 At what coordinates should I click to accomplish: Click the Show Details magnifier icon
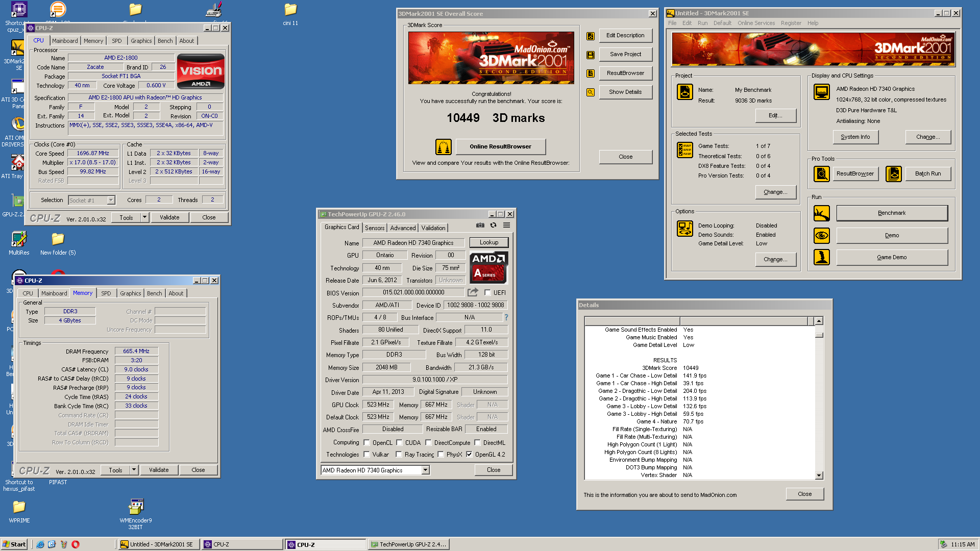click(591, 92)
